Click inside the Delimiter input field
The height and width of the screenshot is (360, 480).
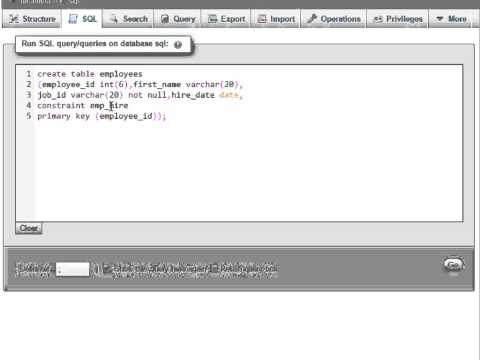point(73,269)
